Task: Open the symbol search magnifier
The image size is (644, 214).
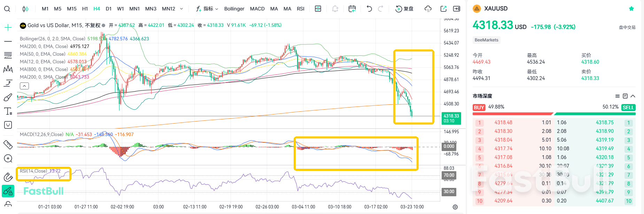Action: pos(7,9)
